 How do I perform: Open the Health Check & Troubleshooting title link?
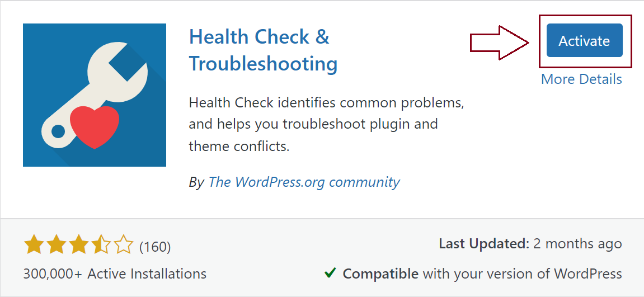(x=263, y=50)
